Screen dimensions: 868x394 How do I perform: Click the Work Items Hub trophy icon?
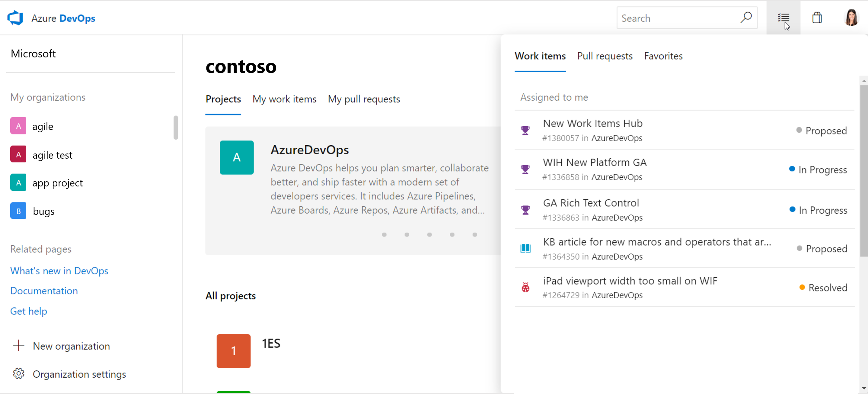click(x=525, y=130)
